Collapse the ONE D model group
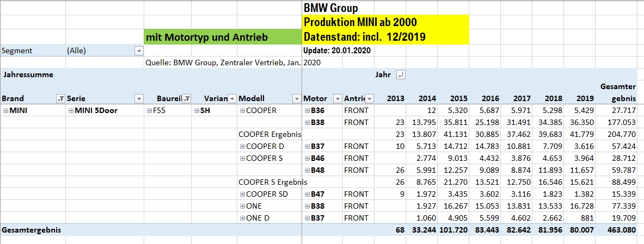644x244 pixels. click(x=242, y=218)
